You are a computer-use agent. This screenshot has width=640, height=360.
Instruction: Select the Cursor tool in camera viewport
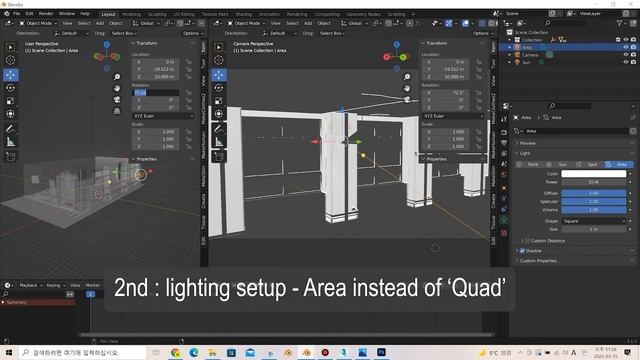(219, 60)
